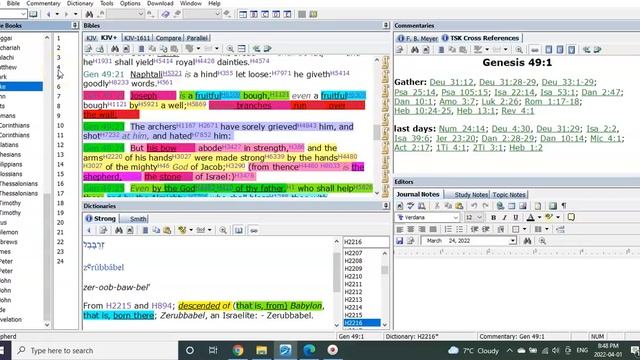This screenshot has width=640, height=360.
Task: Click the redo arrow in the editor toolbar
Action: coord(485,206)
